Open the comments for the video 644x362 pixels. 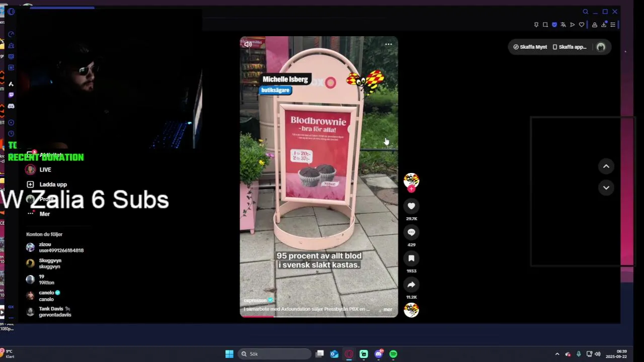(x=411, y=232)
